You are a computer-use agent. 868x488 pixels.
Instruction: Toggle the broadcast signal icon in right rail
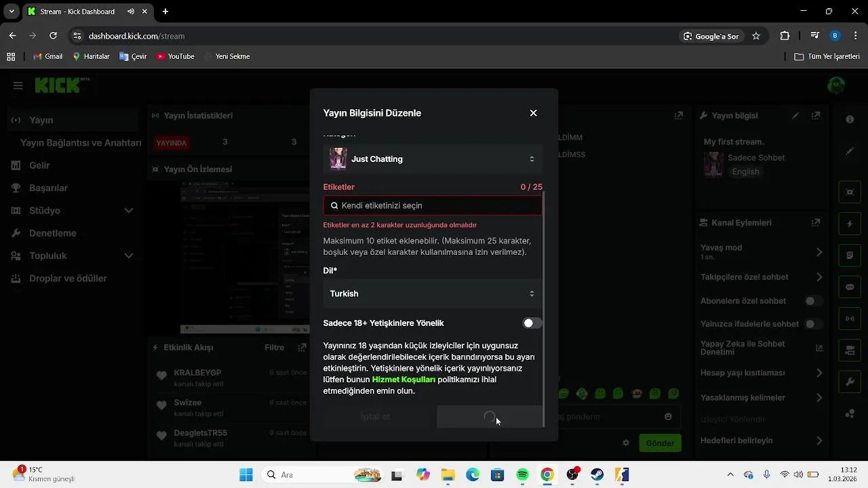[850, 319]
